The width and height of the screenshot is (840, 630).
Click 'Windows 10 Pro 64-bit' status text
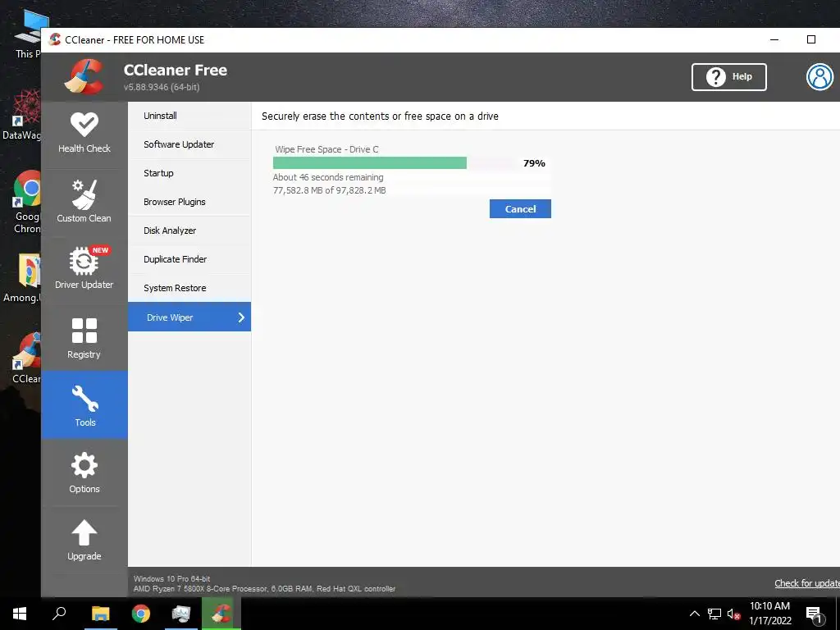click(171, 578)
